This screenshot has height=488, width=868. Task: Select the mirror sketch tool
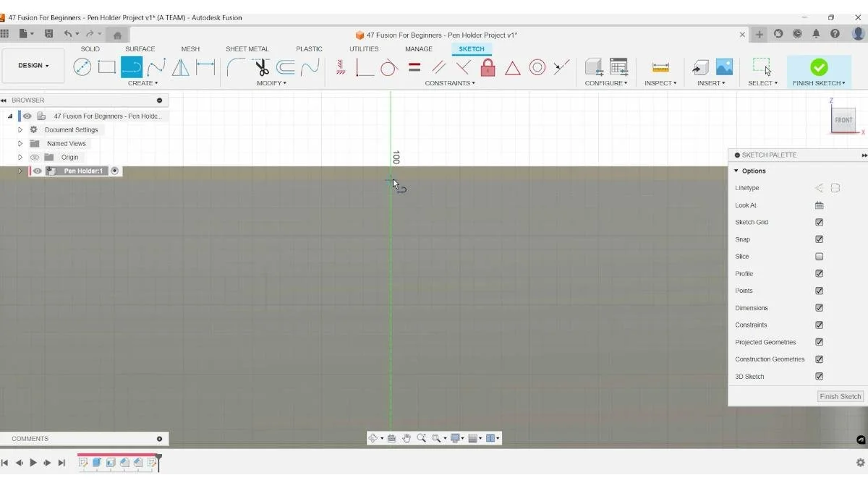(x=181, y=67)
